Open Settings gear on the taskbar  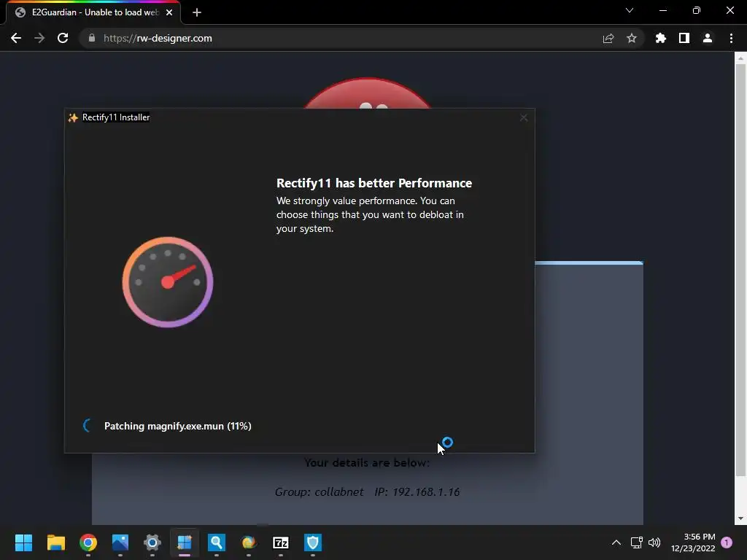[x=152, y=542]
